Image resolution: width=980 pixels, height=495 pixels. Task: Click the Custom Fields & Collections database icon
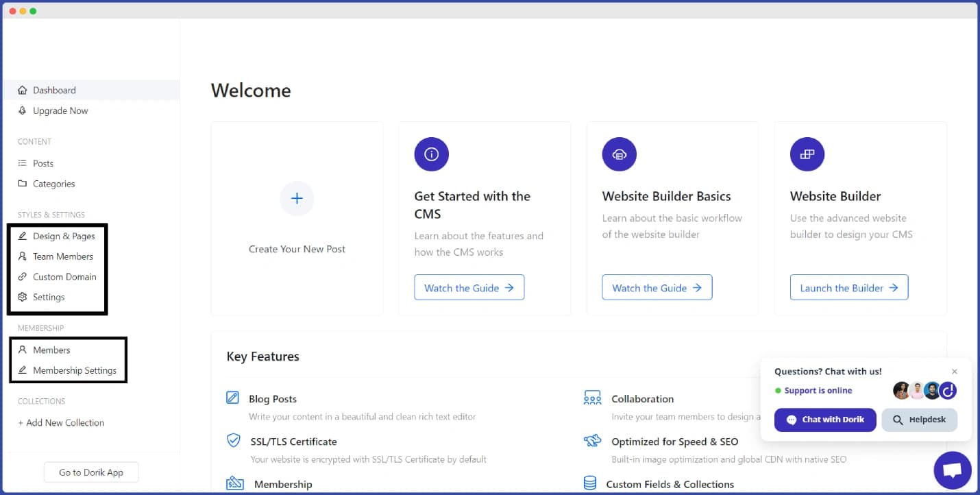click(x=589, y=483)
